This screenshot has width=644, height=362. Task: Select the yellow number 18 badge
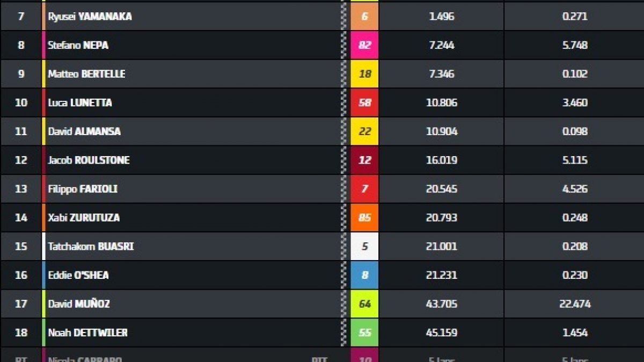[364, 74]
